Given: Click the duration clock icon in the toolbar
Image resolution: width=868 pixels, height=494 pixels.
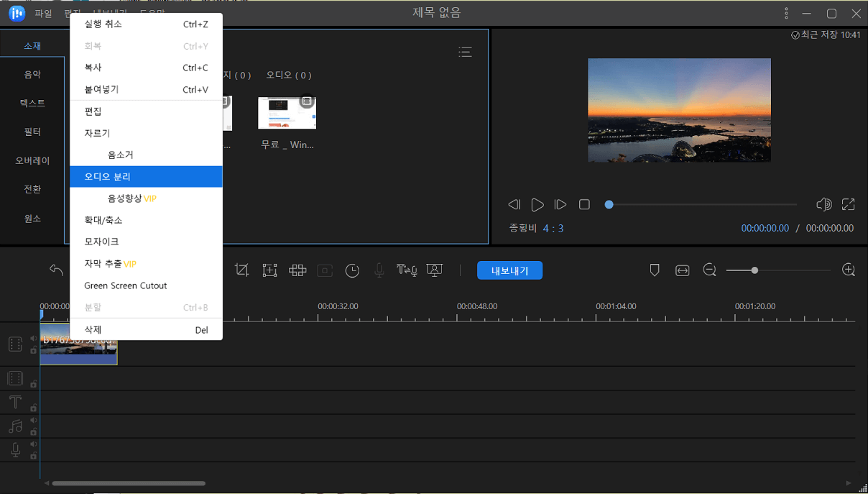Looking at the screenshot, I should (352, 270).
